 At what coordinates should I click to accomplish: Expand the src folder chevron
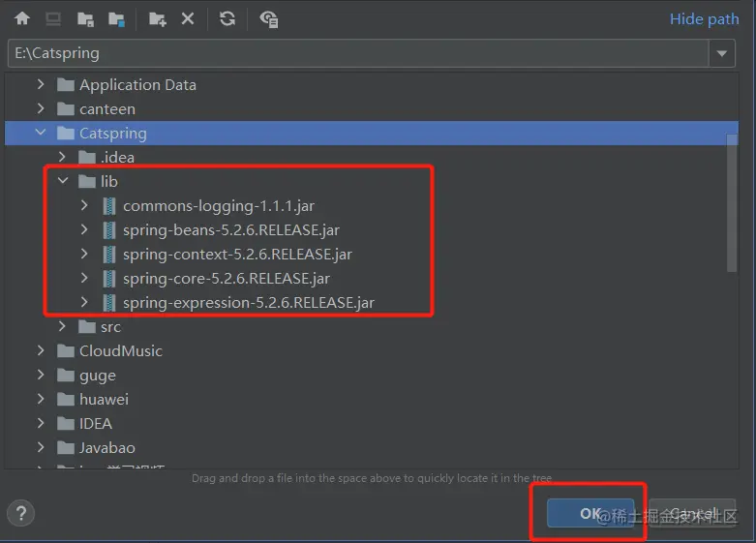(x=62, y=326)
